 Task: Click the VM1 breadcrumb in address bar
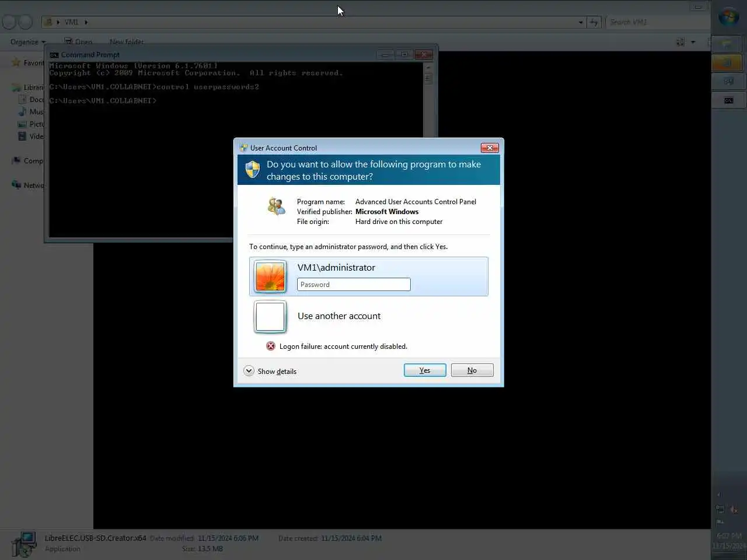click(x=71, y=22)
